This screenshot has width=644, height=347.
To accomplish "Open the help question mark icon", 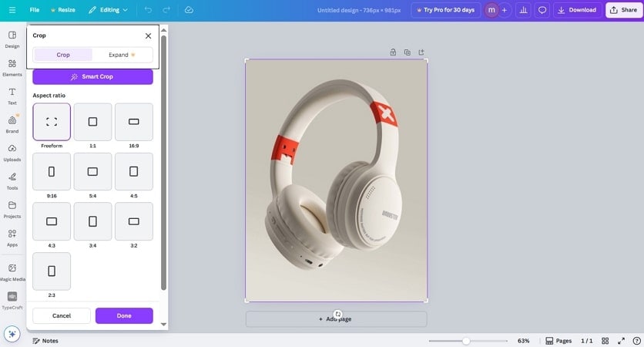I will 636,341.
